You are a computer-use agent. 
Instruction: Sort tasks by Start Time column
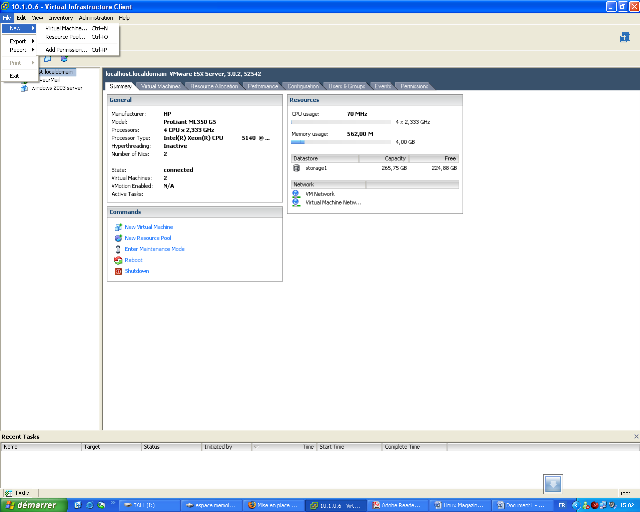[332, 447]
